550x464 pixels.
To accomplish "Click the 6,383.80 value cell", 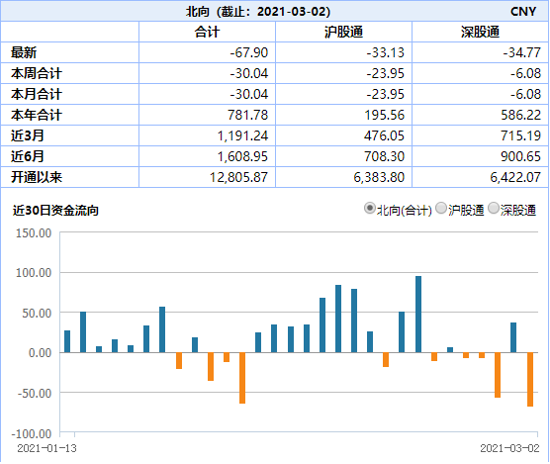I will tap(379, 177).
